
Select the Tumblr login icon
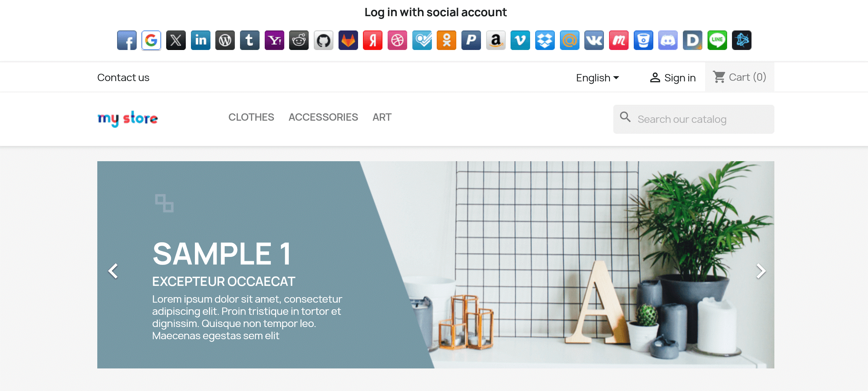coord(250,41)
